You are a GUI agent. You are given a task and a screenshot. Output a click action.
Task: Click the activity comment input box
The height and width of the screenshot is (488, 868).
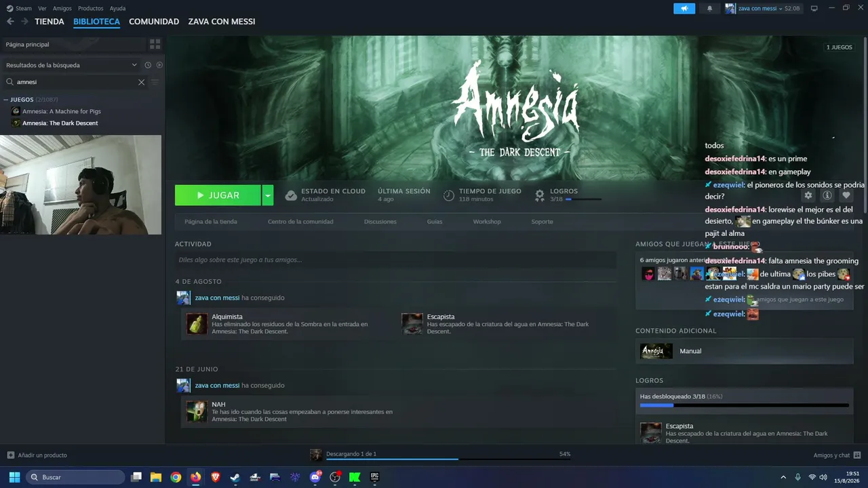coord(395,260)
